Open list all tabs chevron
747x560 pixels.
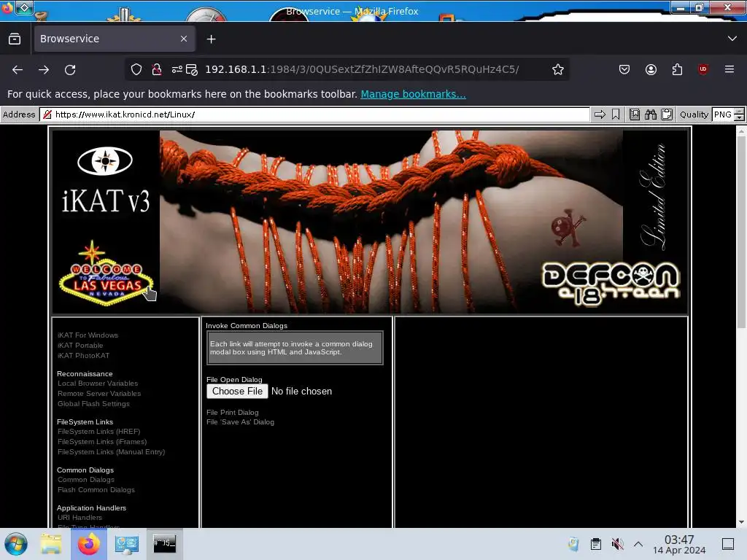pyautogui.click(x=732, y=39)
